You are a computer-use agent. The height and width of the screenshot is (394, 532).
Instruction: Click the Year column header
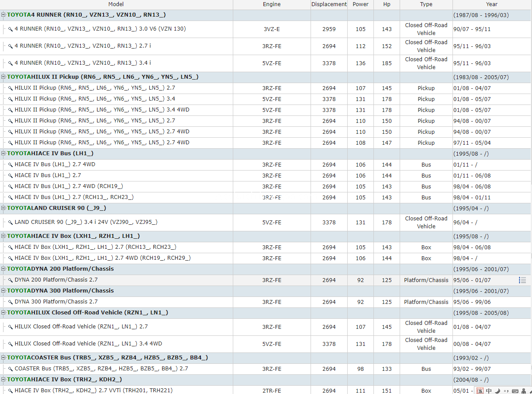492,4
